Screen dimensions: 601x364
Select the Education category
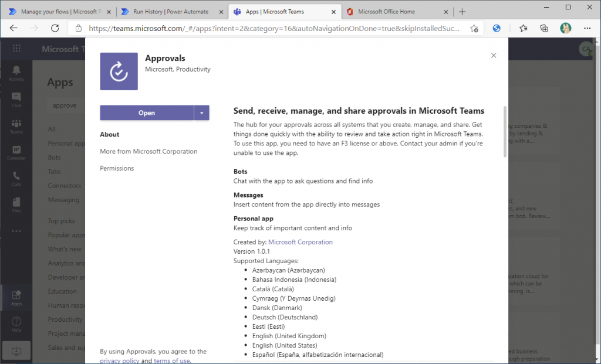coord(62,291)
